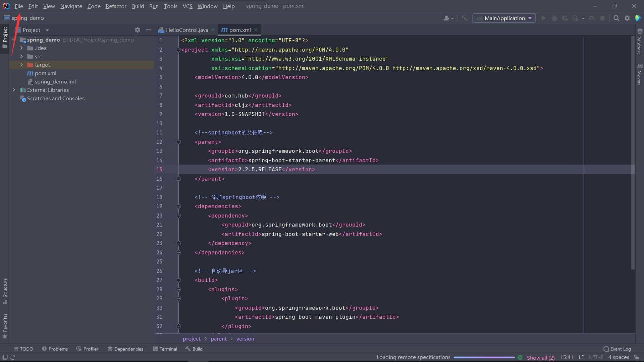This screenshot has height=362, width=644.
Task: Open IDE settings gear in toolbar
Action: coord(627,18)
